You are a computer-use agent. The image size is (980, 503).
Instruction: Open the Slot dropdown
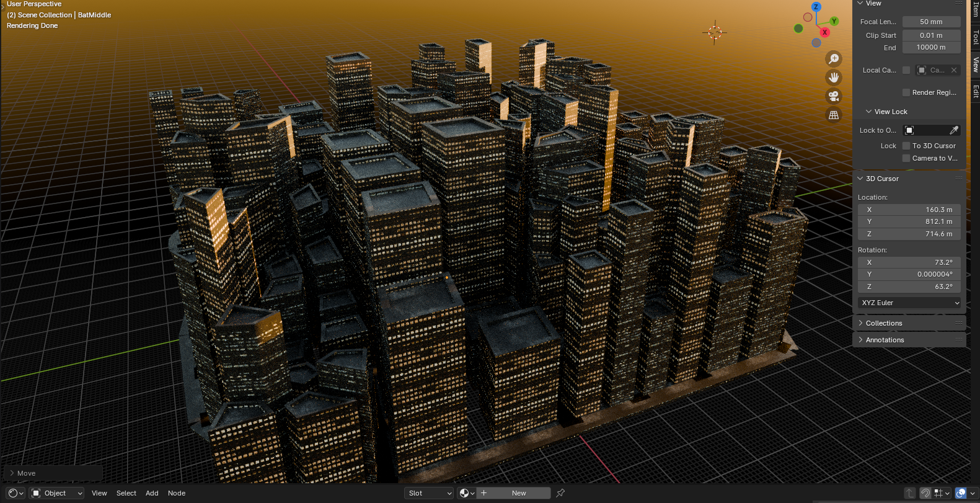pos(429,493)
